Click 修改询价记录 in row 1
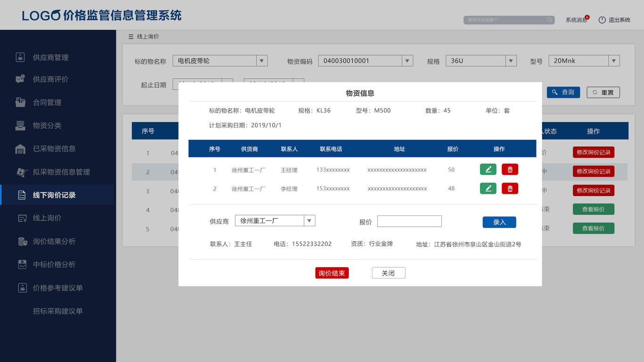The width and height of the screenshot is (644, 362). [x=594, y=152]
